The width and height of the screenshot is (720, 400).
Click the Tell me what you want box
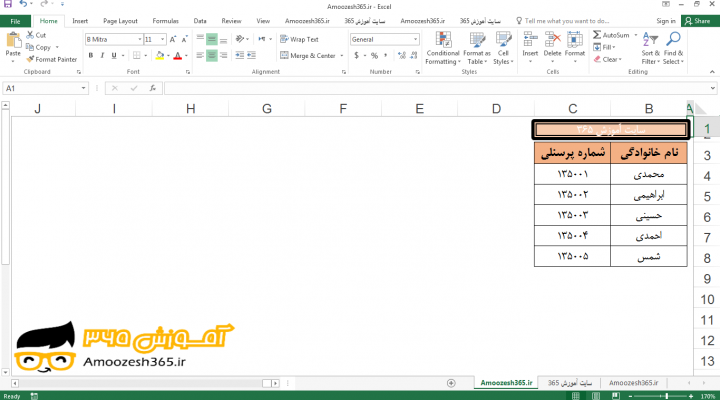point(562,21)
